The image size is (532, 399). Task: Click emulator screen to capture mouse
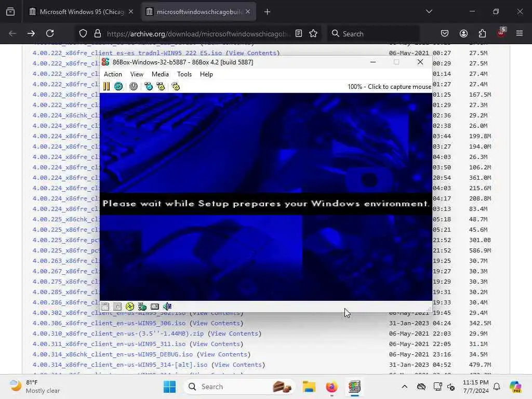(x=265, y=197)
